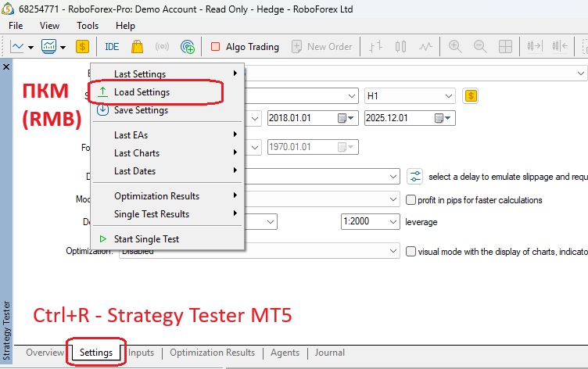
Task: Open the H1 timeframe dropdown
Action: click(410, 96)
